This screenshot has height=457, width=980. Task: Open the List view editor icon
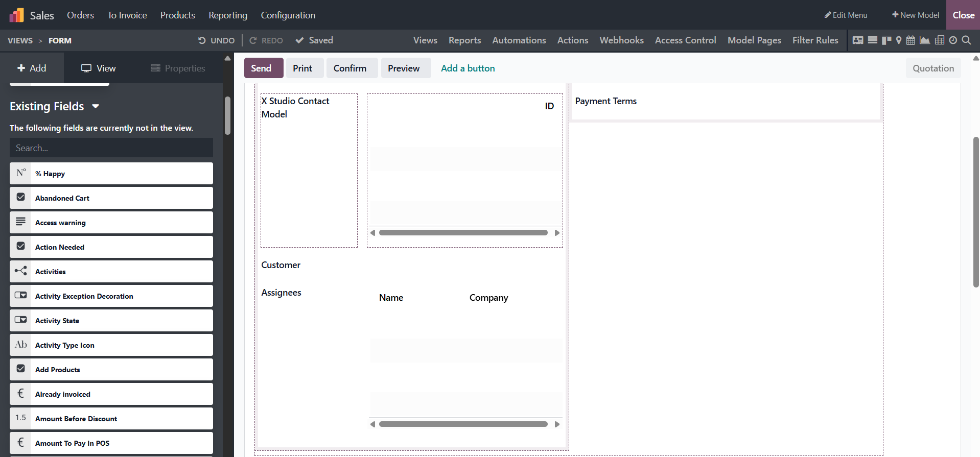(873, 40)
